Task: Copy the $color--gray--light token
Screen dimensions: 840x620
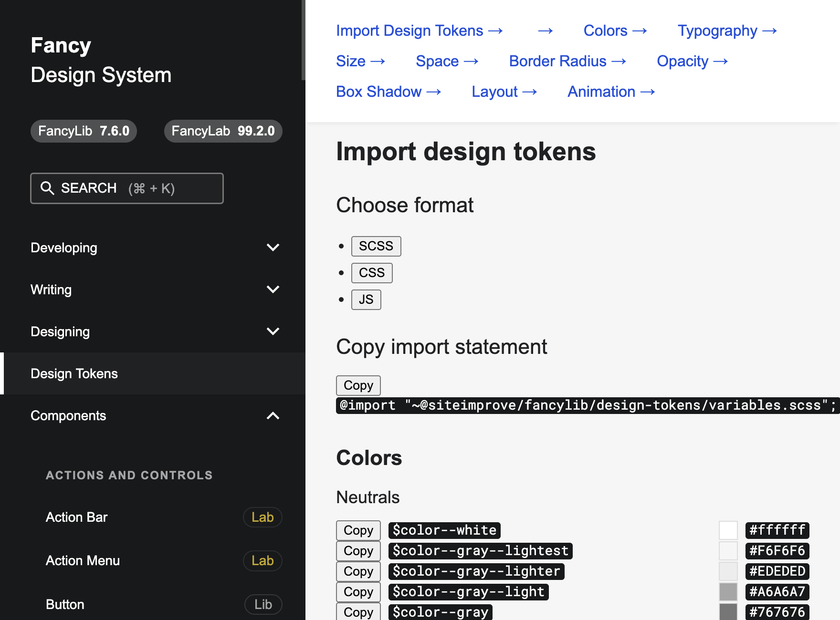Action: coord(358,592)
